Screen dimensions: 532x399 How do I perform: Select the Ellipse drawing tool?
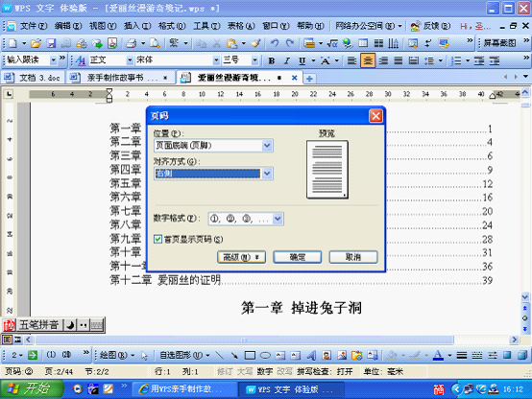coord(265,355)
